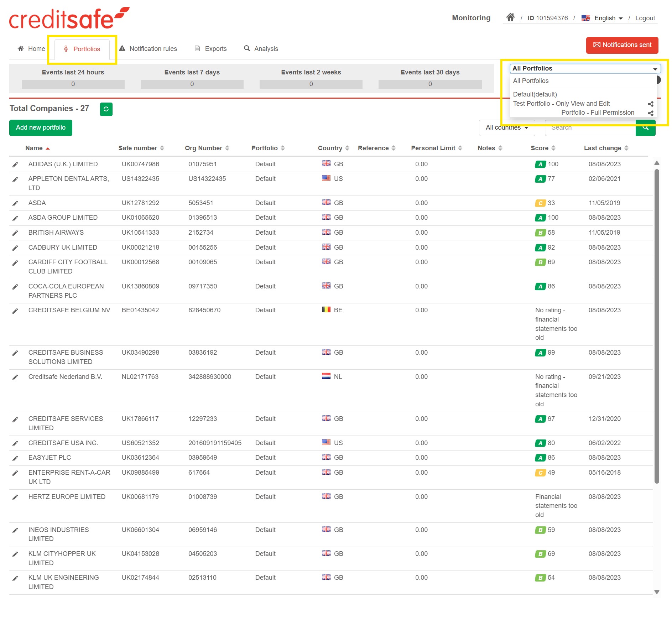672x620 pixels.
Task: Edit CREDITSAFE BUSINESS SOLUTIONS pencil icon
Action: click(15, 353)
